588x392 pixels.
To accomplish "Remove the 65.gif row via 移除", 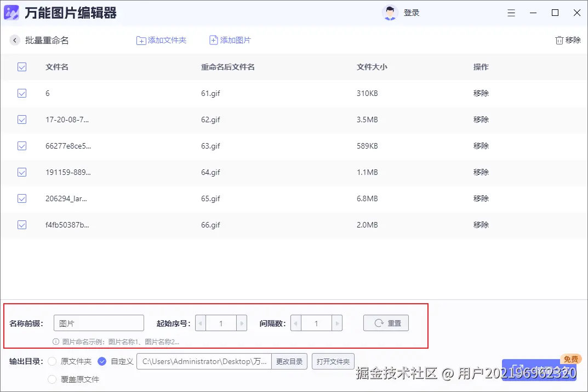I will (x=481, y=198).
